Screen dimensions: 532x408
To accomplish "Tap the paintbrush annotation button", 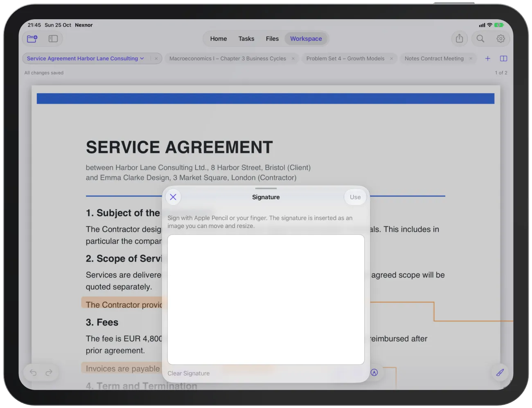I will pyautogui.click(x=500, y=372).
